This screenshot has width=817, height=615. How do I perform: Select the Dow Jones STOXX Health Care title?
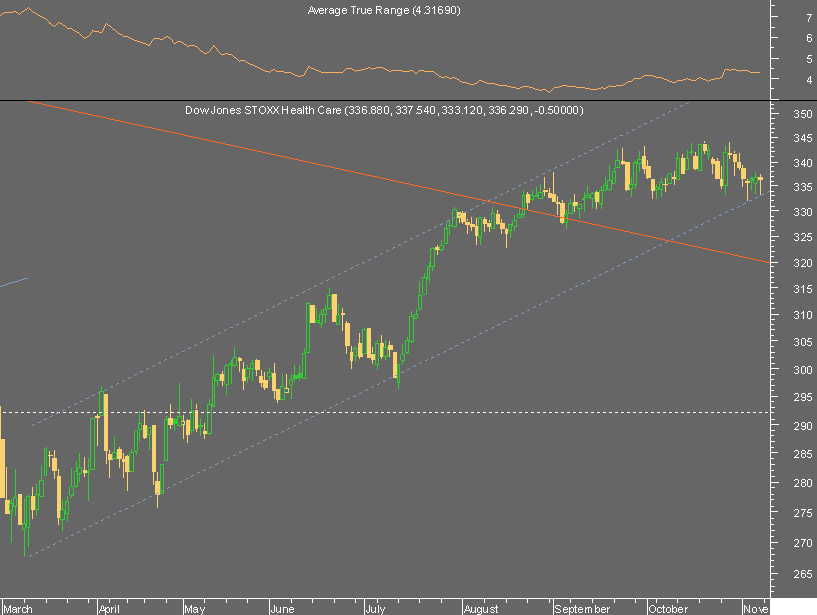click(x=384, y=110)
